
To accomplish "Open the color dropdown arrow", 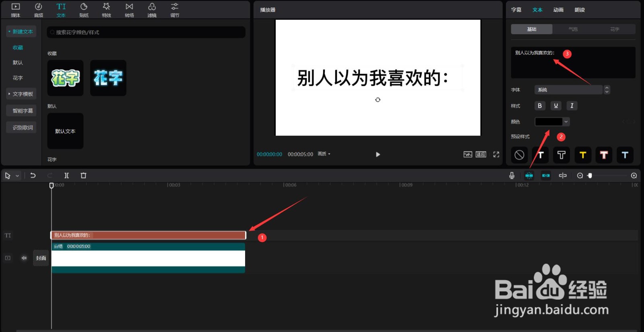I will click(566, 122).
